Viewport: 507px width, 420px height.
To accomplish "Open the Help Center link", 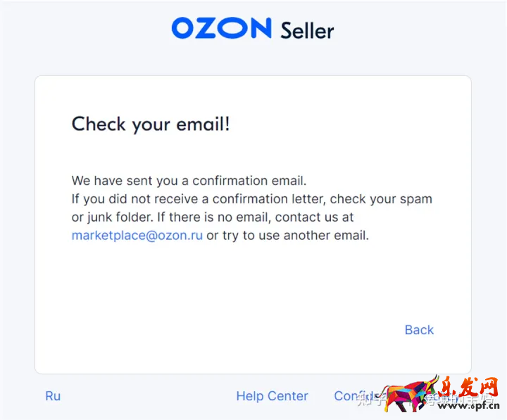I will (272, 396).
